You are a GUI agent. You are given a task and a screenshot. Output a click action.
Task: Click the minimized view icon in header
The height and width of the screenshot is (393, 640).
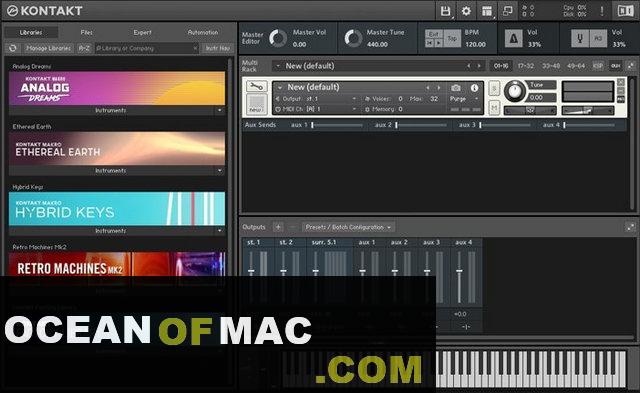point(508,11)
